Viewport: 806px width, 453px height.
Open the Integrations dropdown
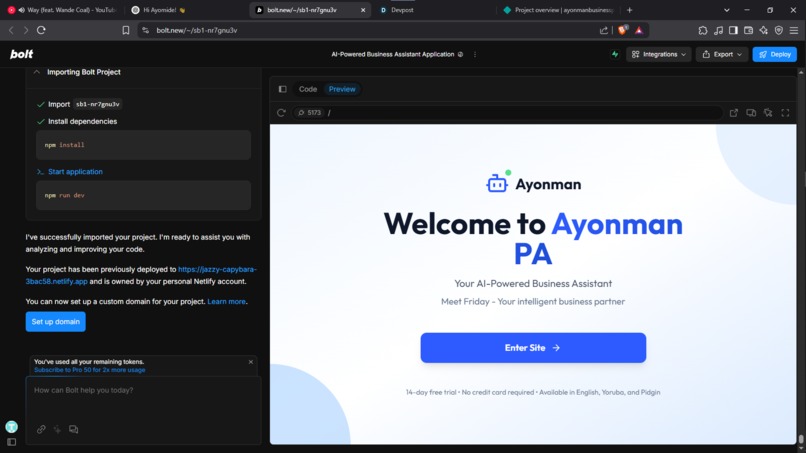point(658,54)
